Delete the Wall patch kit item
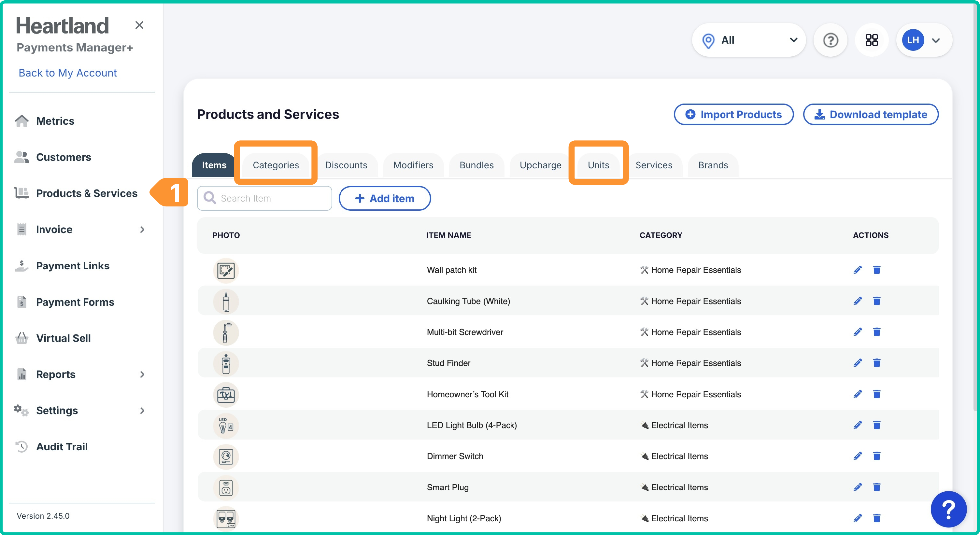The image size is (980, 535). tap(876, 270)
